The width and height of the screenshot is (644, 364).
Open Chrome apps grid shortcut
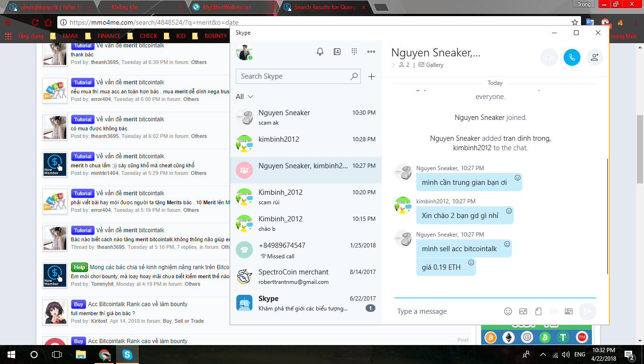pos(8,36)
